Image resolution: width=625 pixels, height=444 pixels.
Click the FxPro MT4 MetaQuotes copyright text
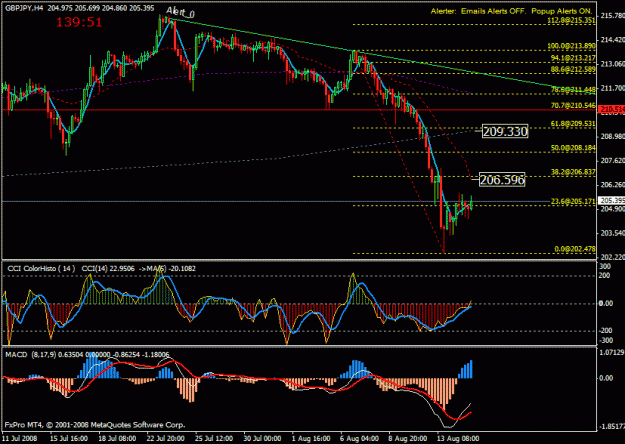click(95, 425)
